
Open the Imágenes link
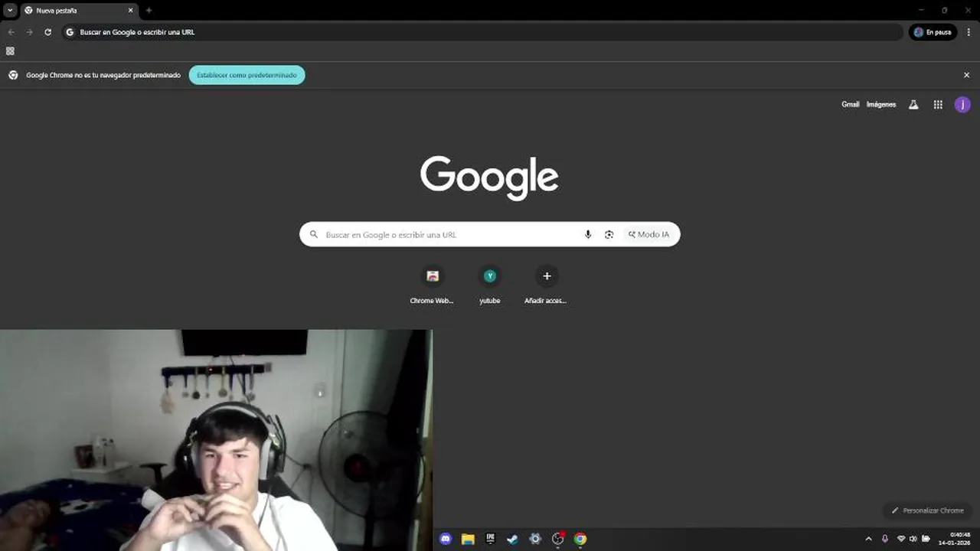tap(881, 105)
